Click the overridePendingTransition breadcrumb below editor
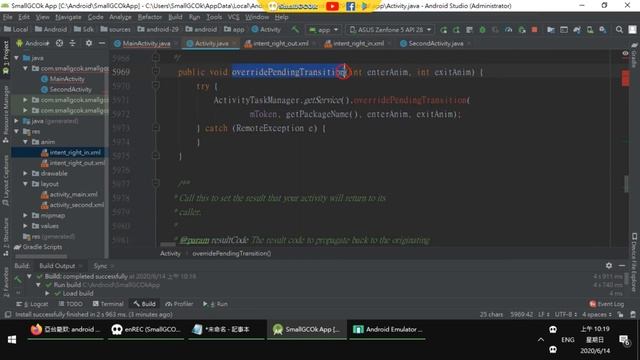The image size is (640, 360). click(x=231, y=253)
